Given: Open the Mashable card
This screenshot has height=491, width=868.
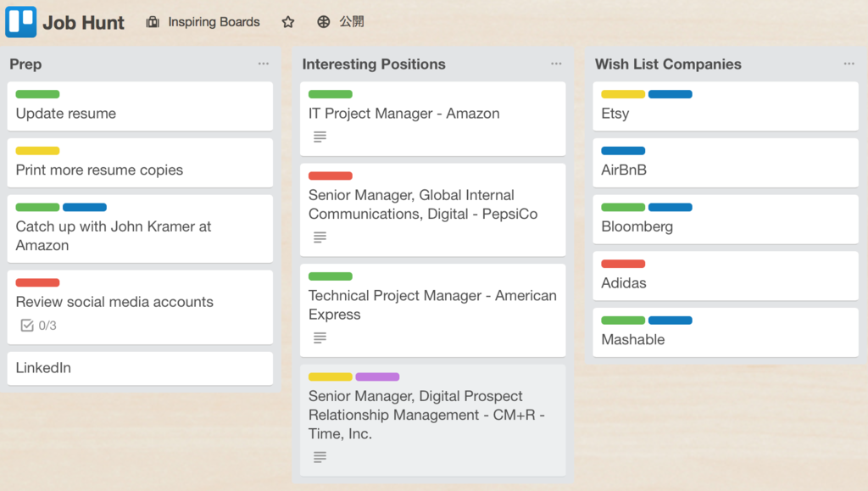Looking at the screenshot, I should pyautogui.click(x=726, y=332).
